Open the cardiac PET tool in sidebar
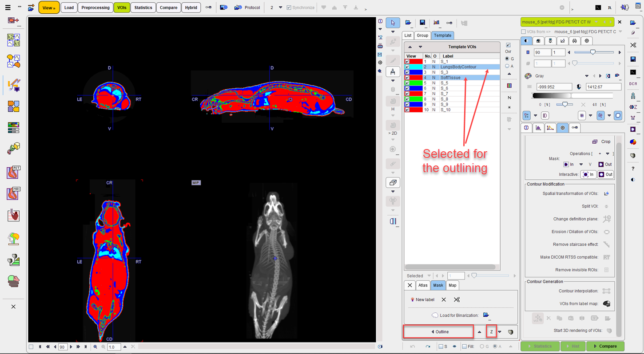The height and width of the screenshot is (354, 644). 13,172
